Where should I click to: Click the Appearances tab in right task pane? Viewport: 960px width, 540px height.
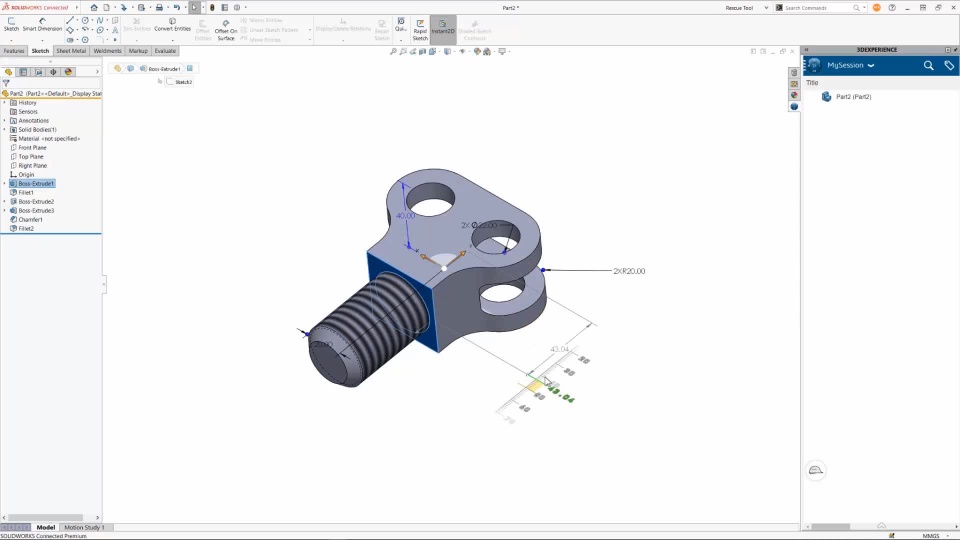pyautogui.click(x=794, y=95)
